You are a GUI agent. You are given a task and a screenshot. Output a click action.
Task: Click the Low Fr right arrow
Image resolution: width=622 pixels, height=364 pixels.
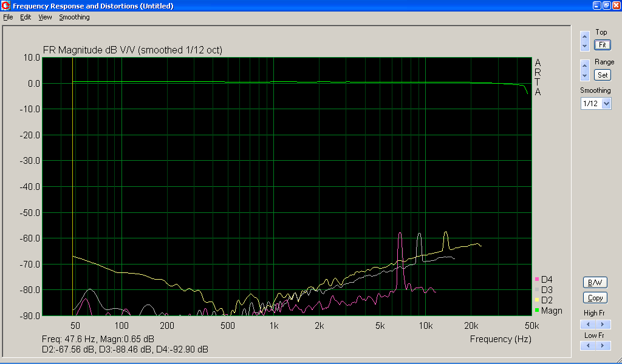point(603,346)
